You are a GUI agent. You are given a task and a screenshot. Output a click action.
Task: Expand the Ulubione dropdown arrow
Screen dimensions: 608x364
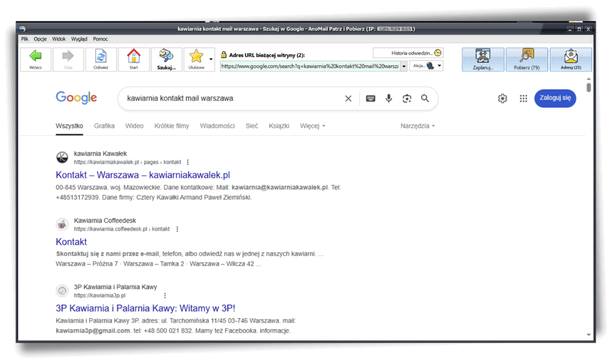211,59
